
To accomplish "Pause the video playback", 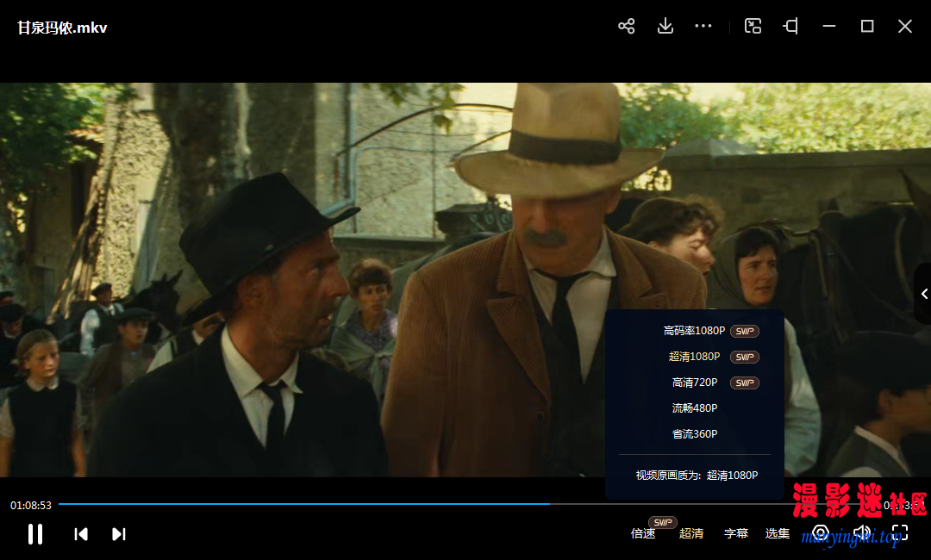I will click(x=35, y=534).
